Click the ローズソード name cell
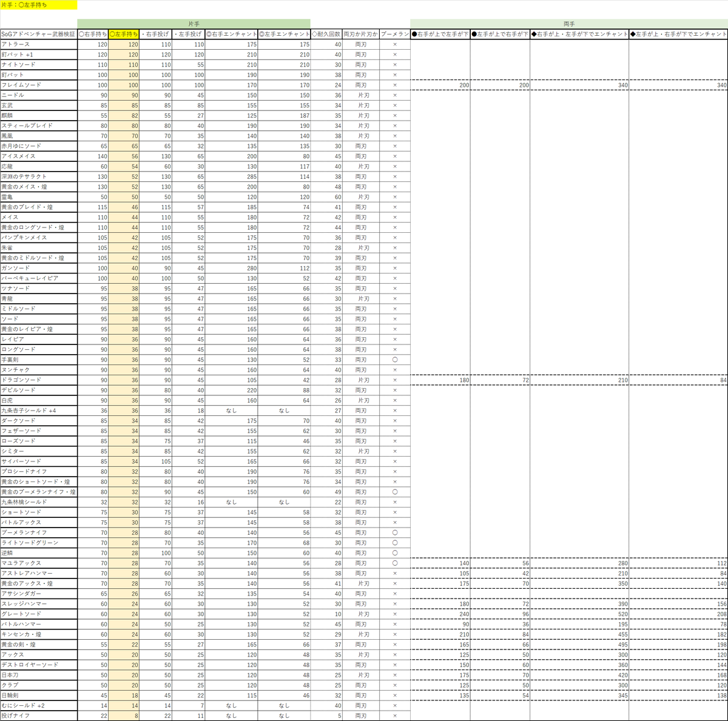This screenshot has width=728, height=721. pyautogui.click(x=39, y=441)
